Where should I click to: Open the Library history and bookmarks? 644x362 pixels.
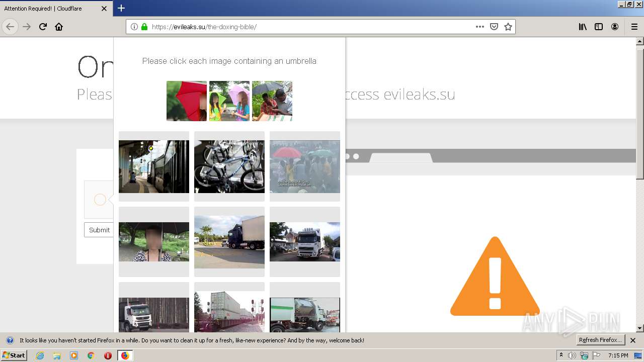click(583, 27)
